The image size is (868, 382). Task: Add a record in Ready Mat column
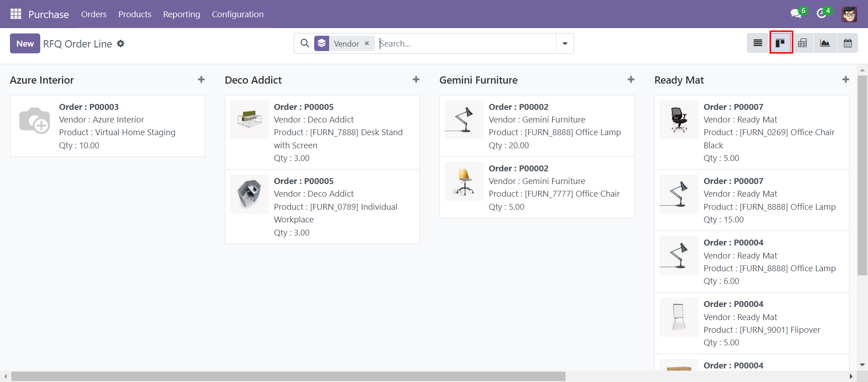pyautogui.click(x=845, y=80)
